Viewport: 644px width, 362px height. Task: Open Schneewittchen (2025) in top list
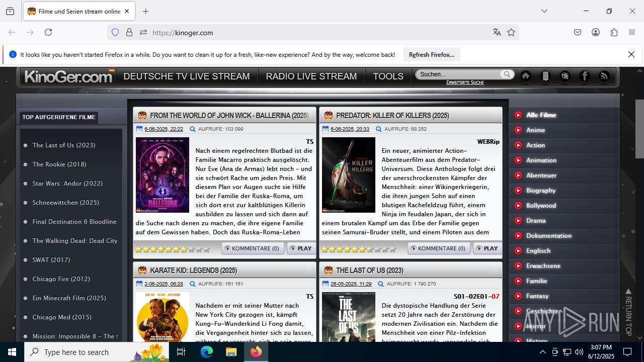pos(66,203)
